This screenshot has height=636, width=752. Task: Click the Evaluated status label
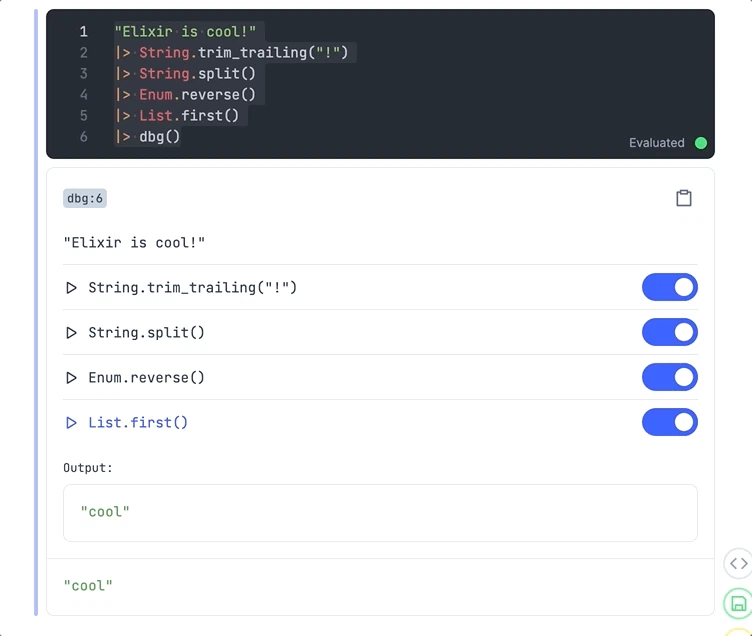[x=657, y=143]
